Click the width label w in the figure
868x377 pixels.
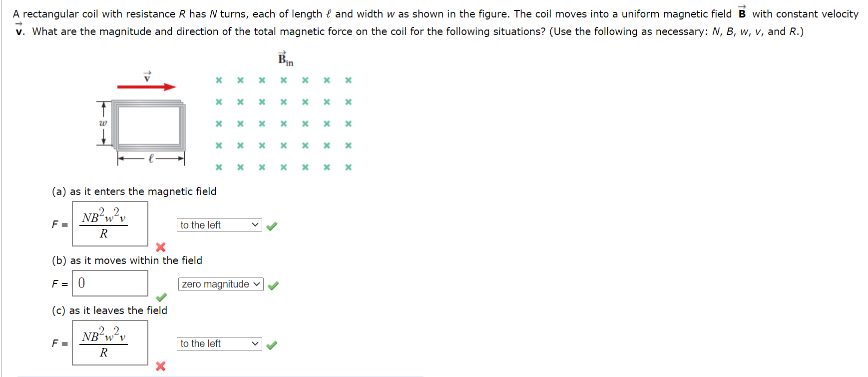102,123
